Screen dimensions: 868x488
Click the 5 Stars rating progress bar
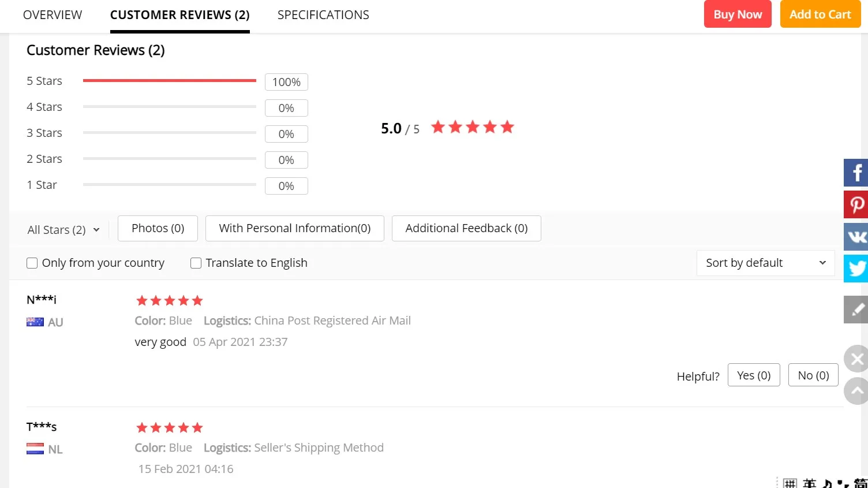point(170,81)
